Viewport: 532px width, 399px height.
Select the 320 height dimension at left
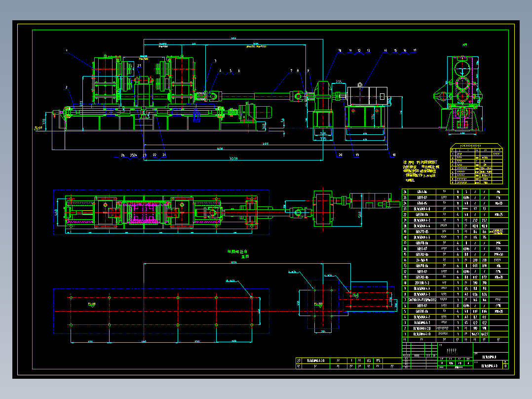[44, 121]
